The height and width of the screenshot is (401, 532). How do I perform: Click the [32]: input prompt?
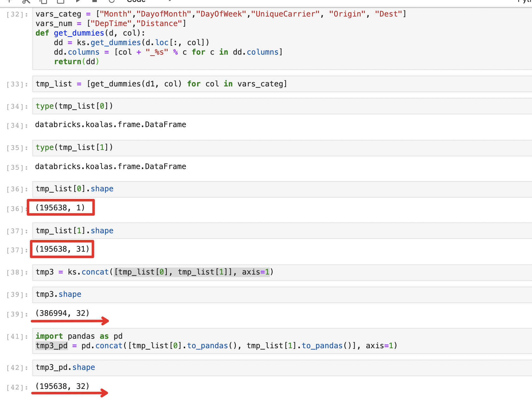pos(17,15)
